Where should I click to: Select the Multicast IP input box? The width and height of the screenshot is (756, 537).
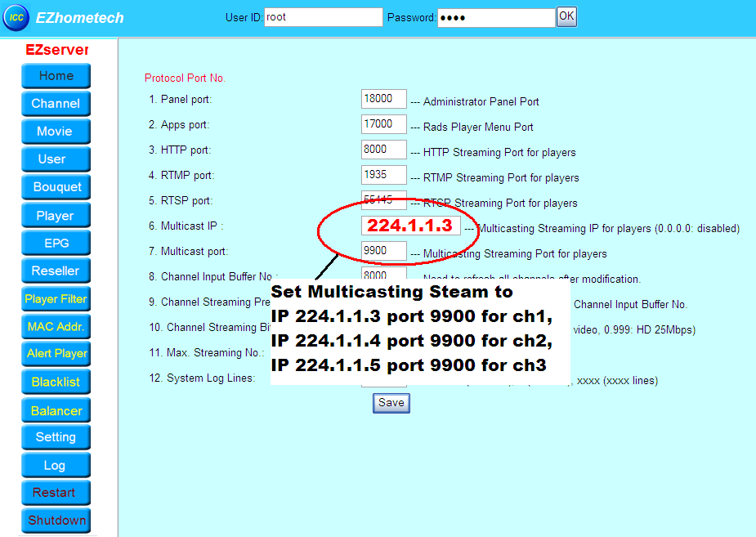point(409,226)
